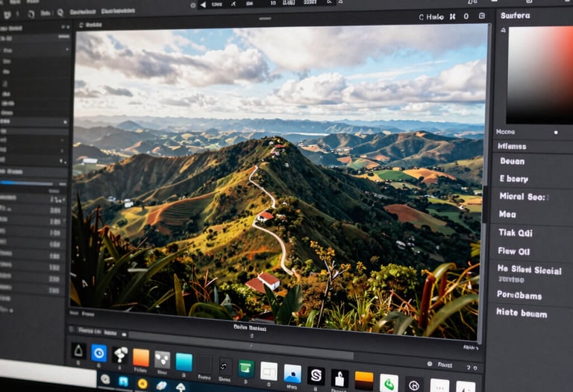Click the back arrow in top center bar

(x=203, y=4)
